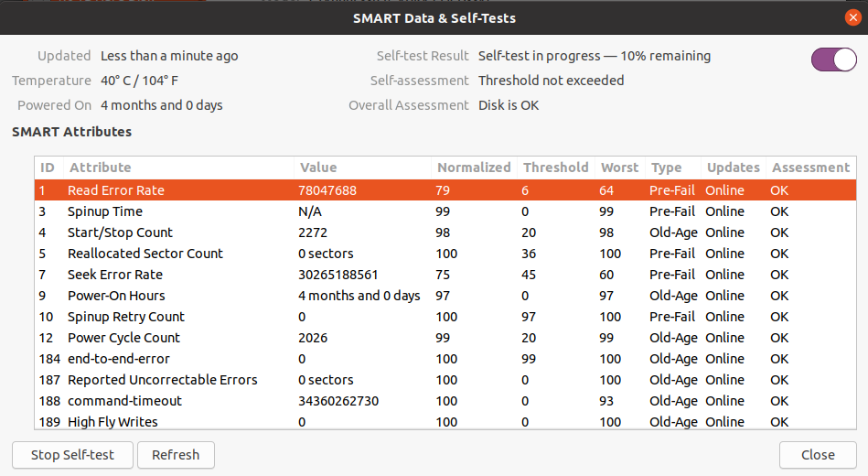The height and width of the screenshot is (476, 868).
Task: Click 'Self-test in progress — 10% remaining'
Action: [x=595, y=56]
